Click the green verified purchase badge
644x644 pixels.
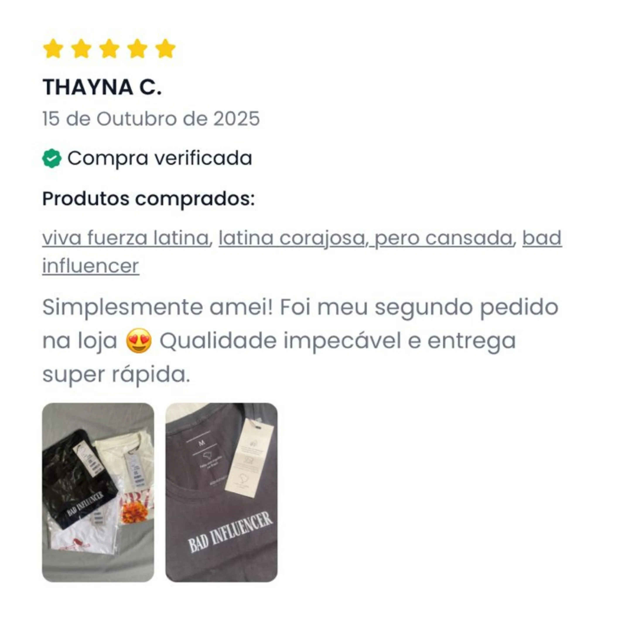(x=52, y=158)
